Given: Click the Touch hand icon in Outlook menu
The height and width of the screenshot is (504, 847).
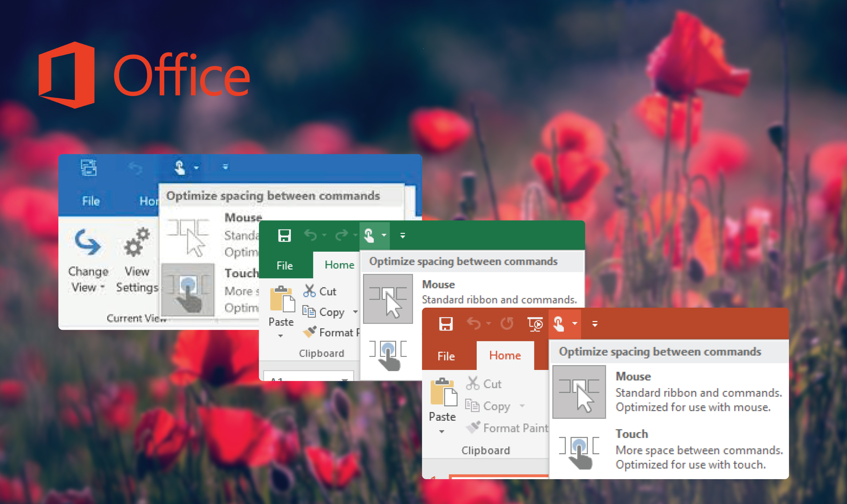Looking at the screenshot, I should [188, 290].
